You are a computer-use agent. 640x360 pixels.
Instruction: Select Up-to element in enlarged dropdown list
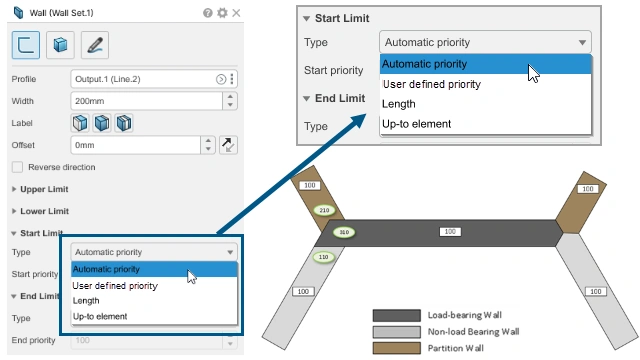[x=485, y=124]
